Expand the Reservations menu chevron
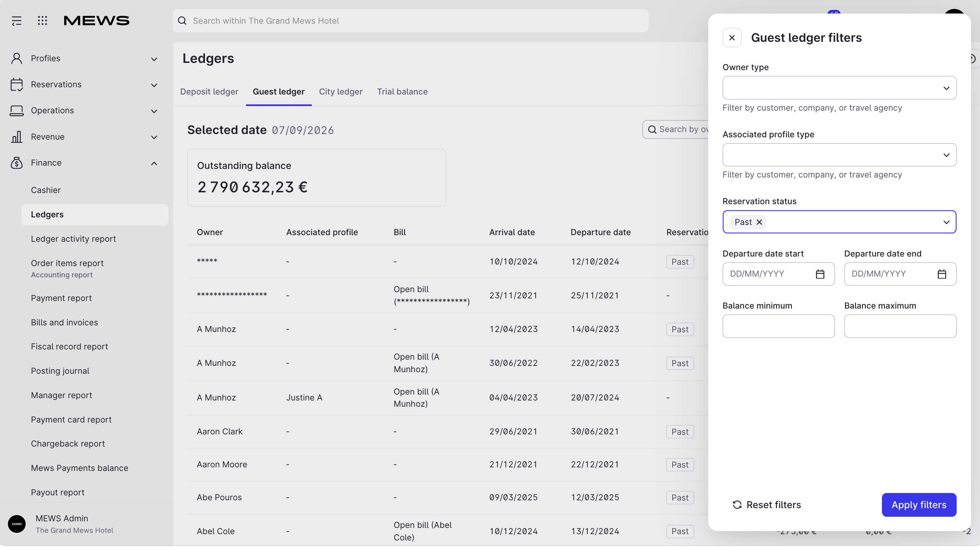 coord(154,85)
